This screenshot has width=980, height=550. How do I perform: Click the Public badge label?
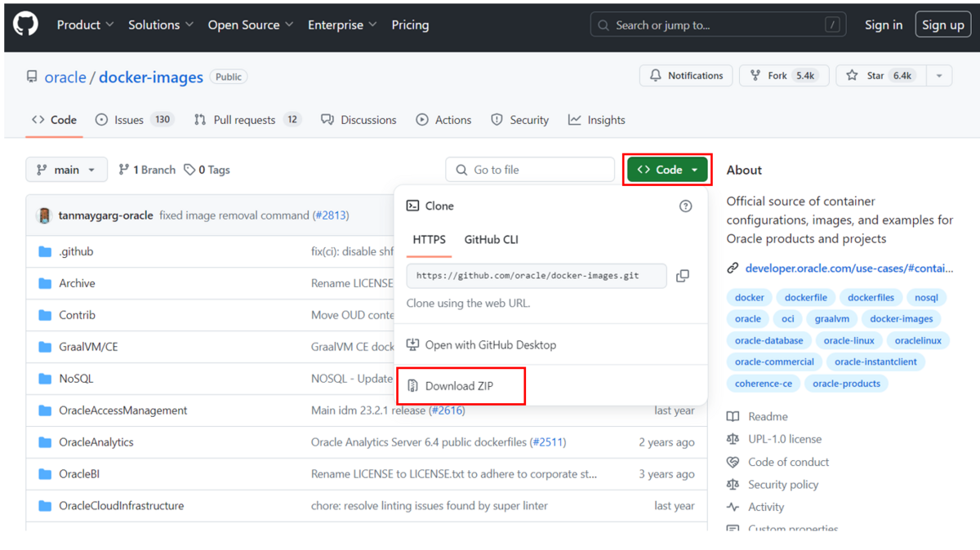coord(228,76)
